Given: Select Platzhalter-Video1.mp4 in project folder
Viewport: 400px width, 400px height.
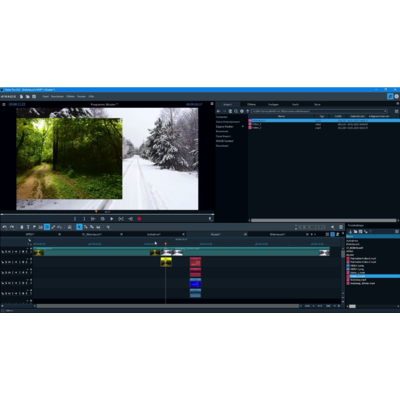Looking at the screenshot, I should (363, 258).
